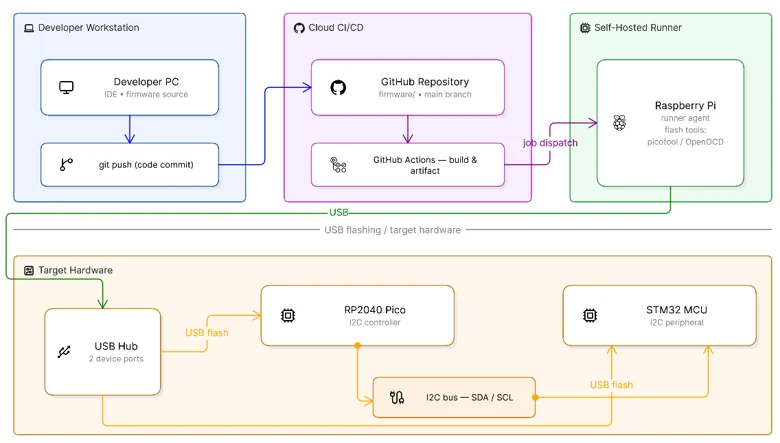The image size is (780, 443).
Task: Click the GitHub icon beside Cloud CI/CD
Action: pos(299,28)
